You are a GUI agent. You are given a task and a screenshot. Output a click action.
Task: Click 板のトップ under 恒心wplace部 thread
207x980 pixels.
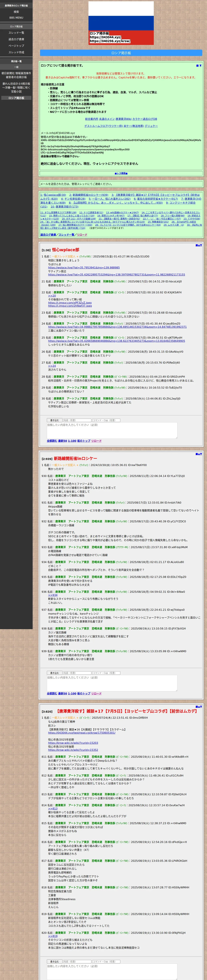(x=84, y=441)
